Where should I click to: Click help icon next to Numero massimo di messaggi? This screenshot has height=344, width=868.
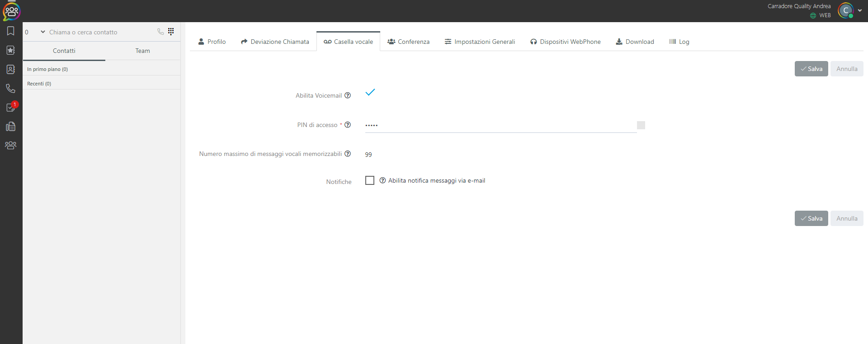click(348, 154)
